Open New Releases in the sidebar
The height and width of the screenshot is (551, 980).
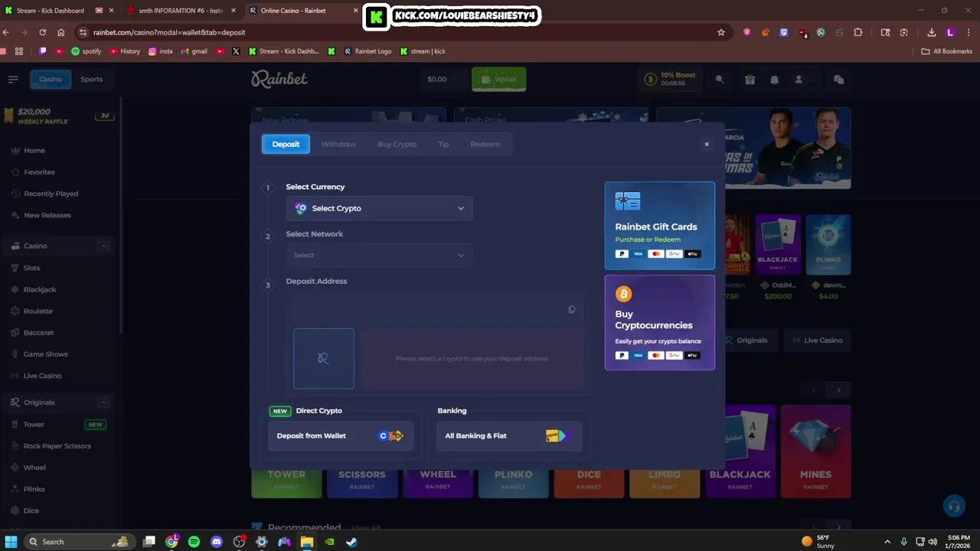(47, 215)
